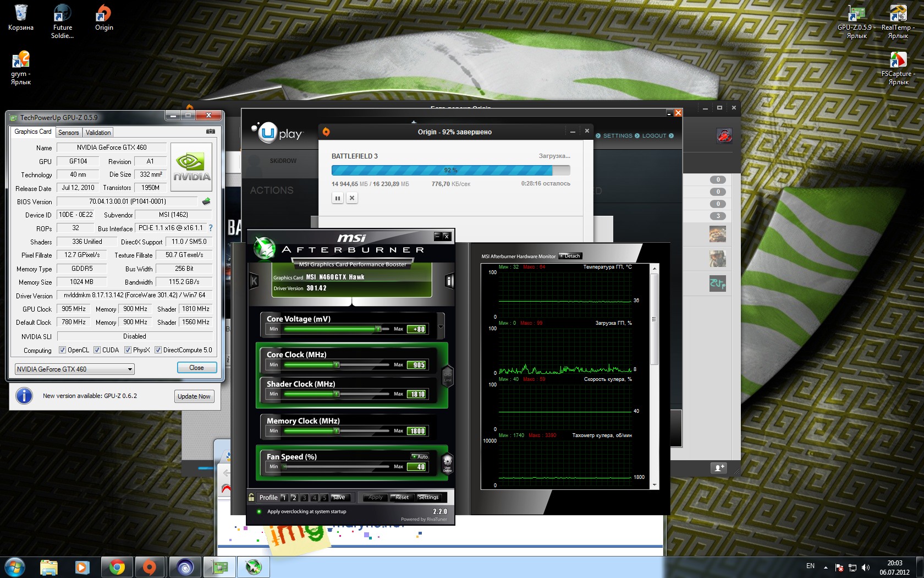This screenshot has height=578, width=924.
Task: Expand the Core Voltage dropdown arrow
Action: point(441,326)
